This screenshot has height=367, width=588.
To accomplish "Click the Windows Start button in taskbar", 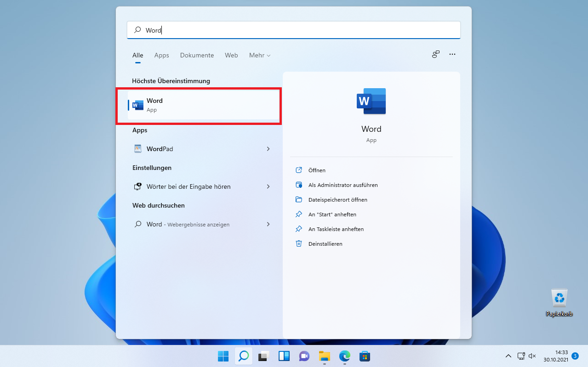I will 223,356.
